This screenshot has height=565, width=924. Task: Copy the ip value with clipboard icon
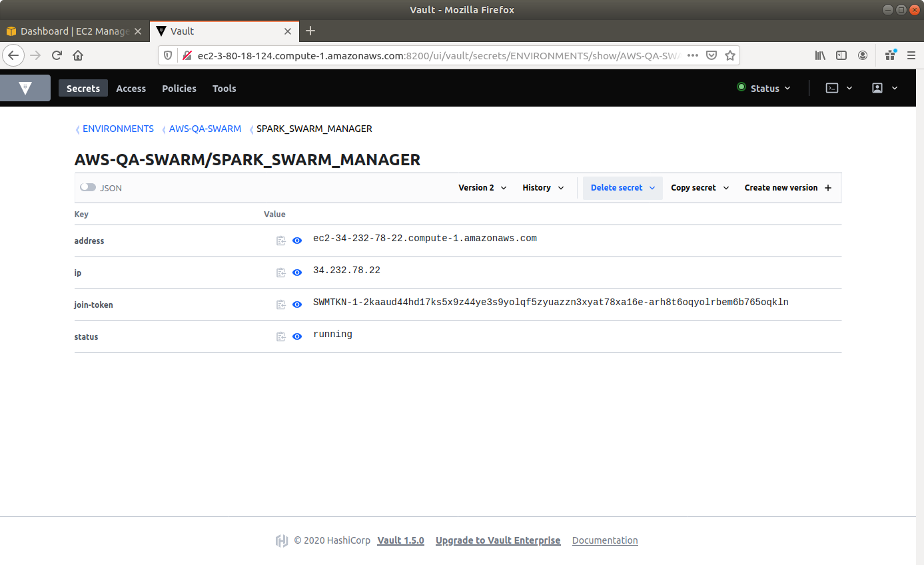[281, 273]
